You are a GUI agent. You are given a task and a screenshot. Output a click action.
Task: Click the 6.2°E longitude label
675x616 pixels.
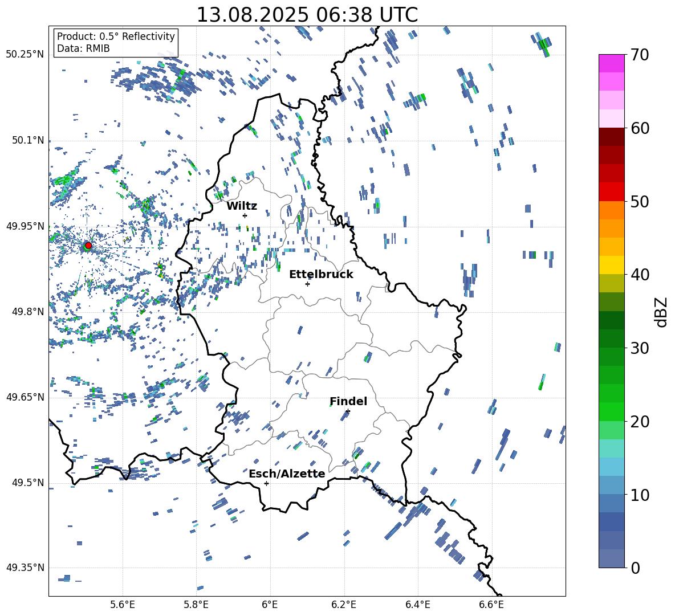click(x=344, y=605)
